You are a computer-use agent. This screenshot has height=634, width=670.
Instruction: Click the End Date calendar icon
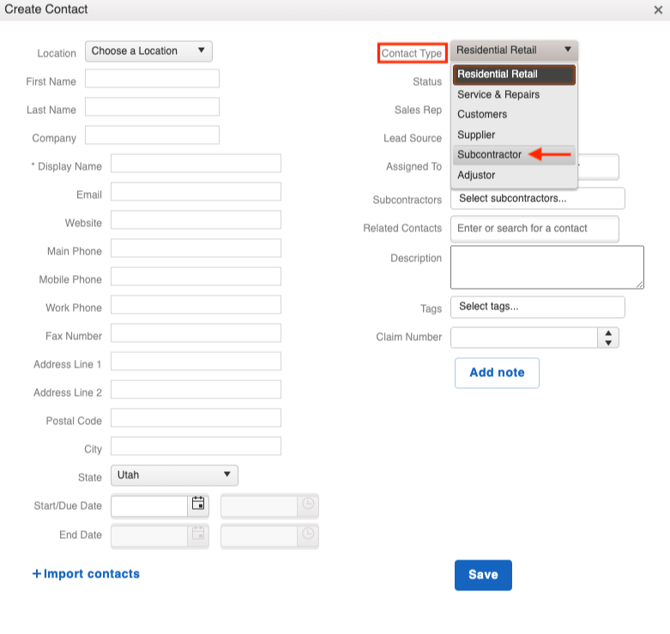coord(198,535)
